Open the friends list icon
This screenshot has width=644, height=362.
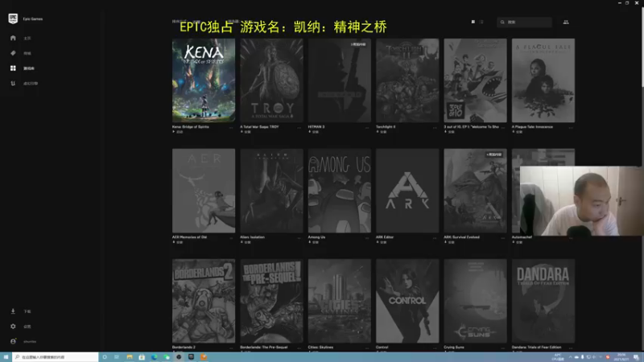click(566, 23)
